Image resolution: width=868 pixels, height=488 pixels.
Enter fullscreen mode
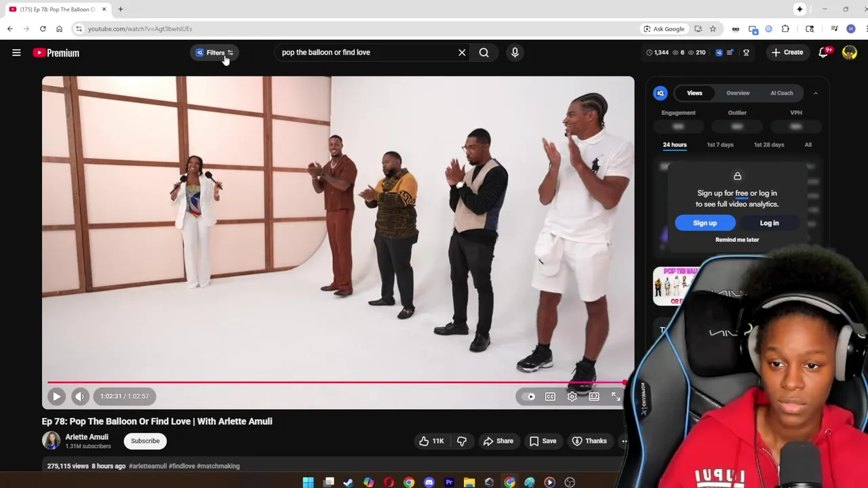615,396
